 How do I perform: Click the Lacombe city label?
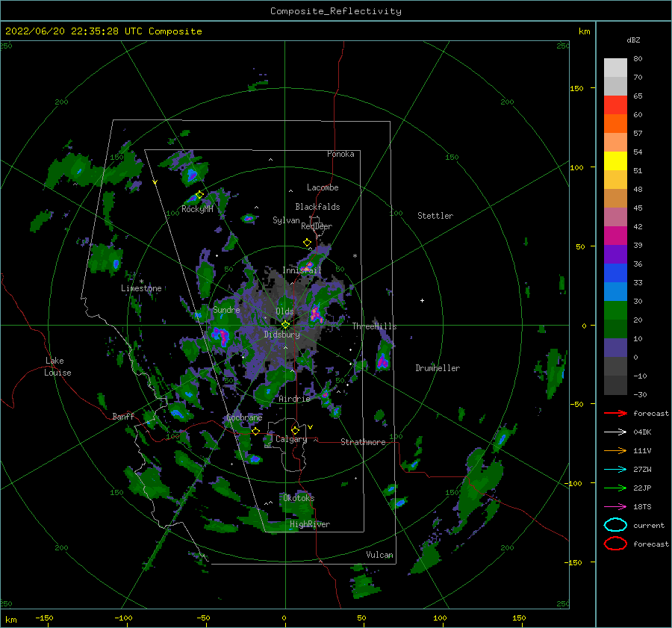pyautogui.click(x=323, y=187)
